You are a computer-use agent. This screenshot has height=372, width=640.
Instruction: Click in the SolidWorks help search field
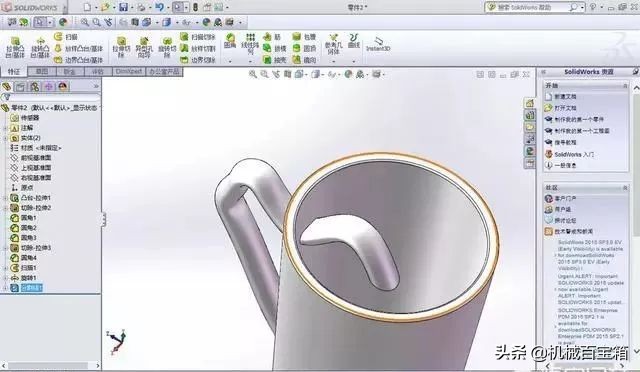pos(532,7)
